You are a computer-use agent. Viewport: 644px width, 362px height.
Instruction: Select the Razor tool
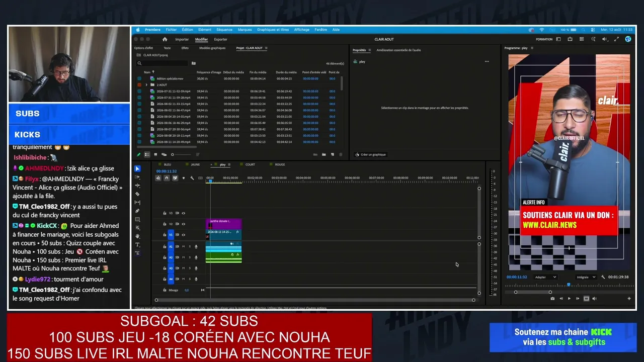138,194
